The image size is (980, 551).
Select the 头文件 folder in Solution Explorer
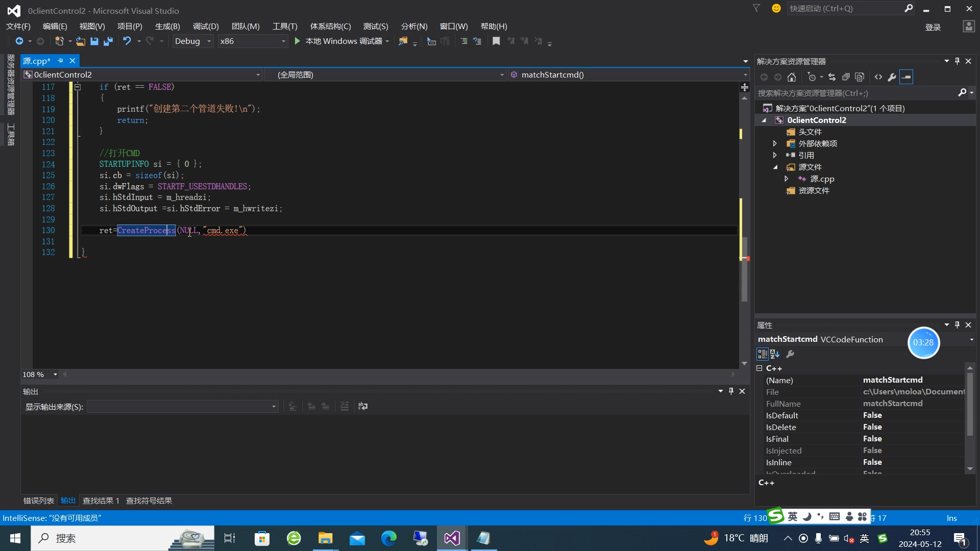[x=810, y=132]
